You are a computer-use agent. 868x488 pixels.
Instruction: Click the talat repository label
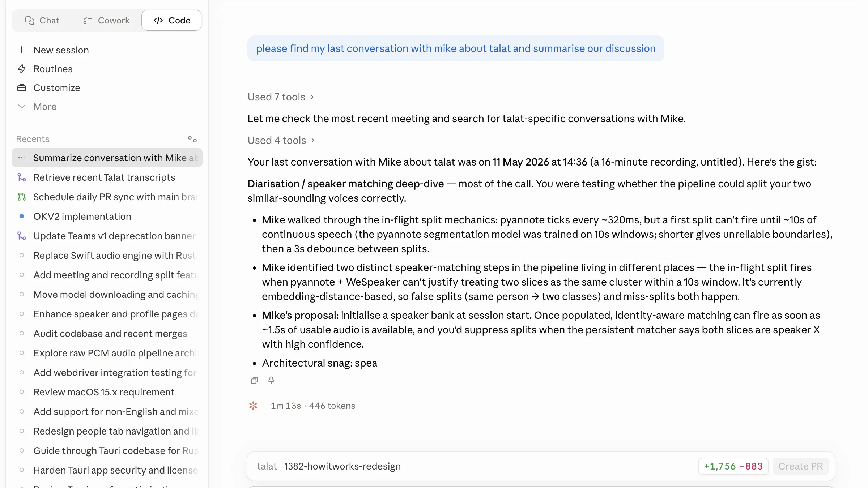(x=267, y=466)
